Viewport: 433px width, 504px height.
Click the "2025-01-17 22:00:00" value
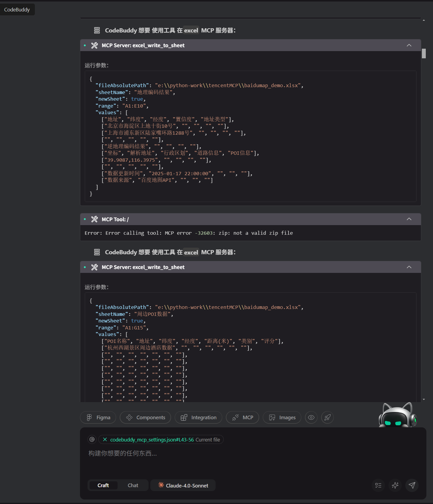coord(180,173)
